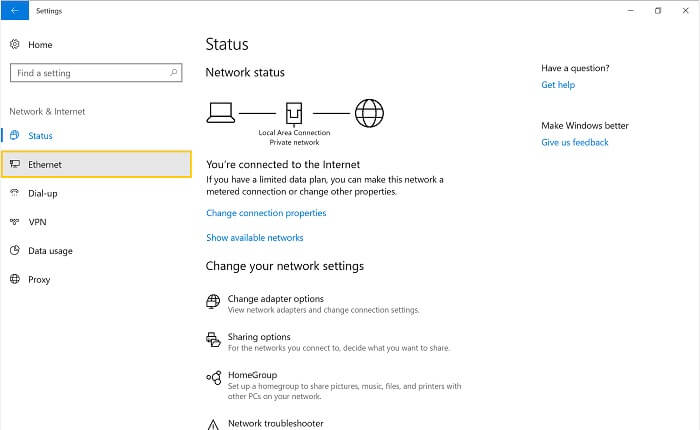The image size is (700, 430).
Task: Click Show available networks link
Action: click(254, 238)
